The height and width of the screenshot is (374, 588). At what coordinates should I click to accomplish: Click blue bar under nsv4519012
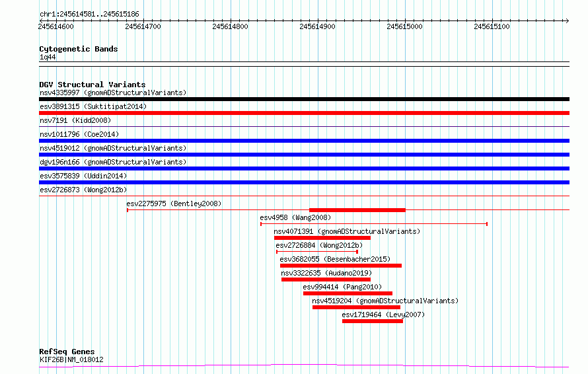point(304,155)
